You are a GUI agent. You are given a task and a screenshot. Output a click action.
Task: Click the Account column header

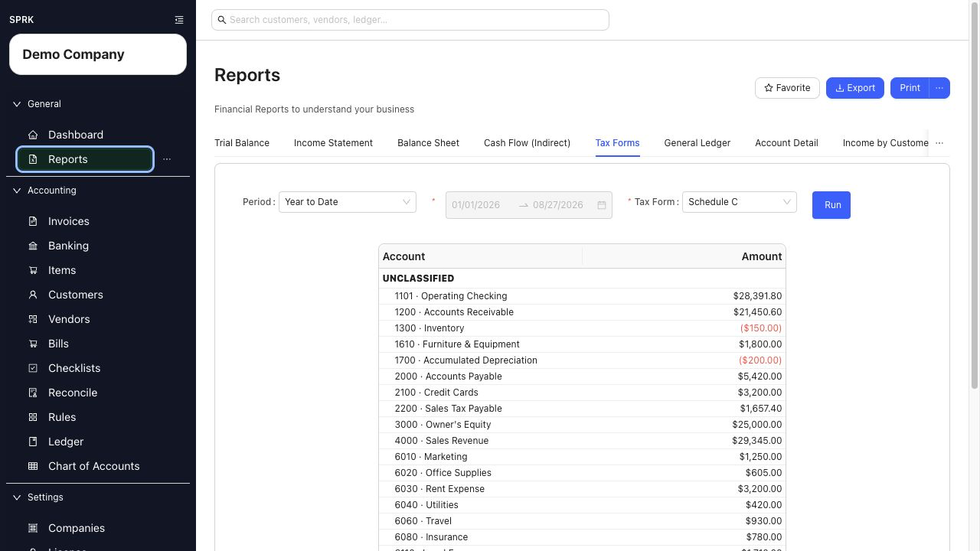[x=480, y=256]
